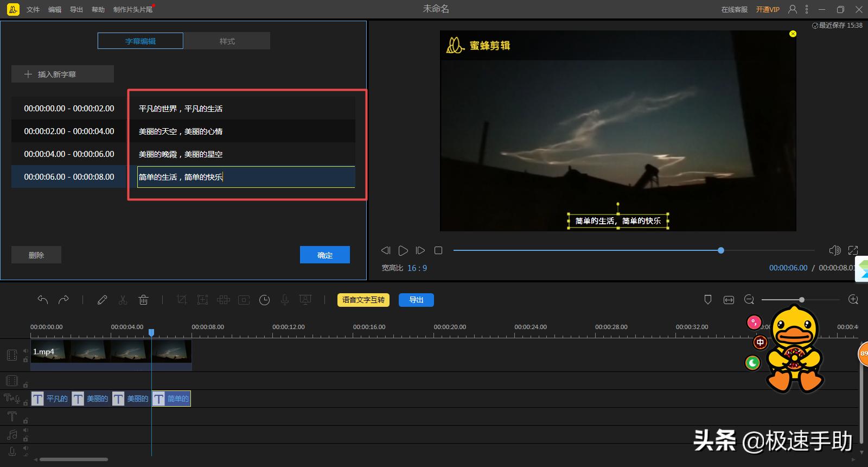Click the trash delete icon in toolbar
This screenshot has width=868, height=467.
tap(143, 300)
